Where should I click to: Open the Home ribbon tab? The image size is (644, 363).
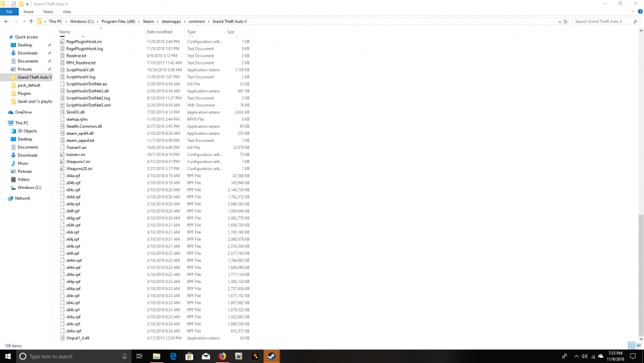[x=28, y=12]
